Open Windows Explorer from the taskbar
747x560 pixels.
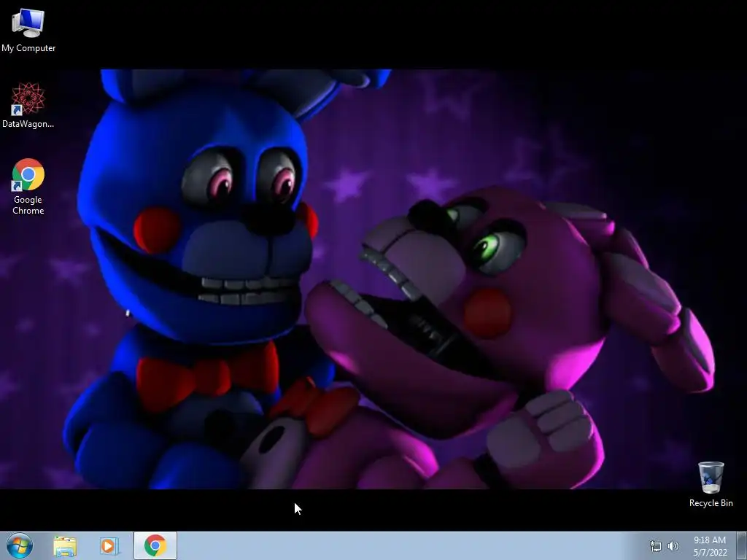click(x=65, y=546)
